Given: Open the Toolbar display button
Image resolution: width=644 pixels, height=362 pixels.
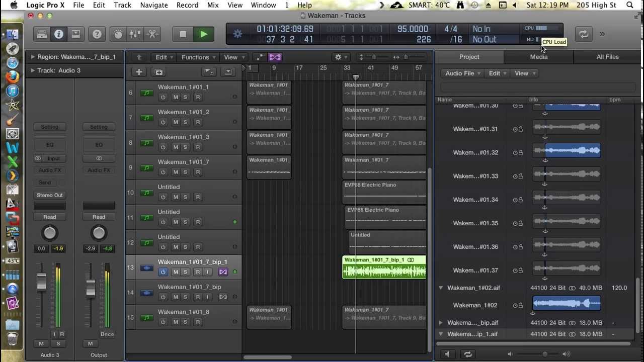Looking at the screenshot, I should (x=75, y=34).
